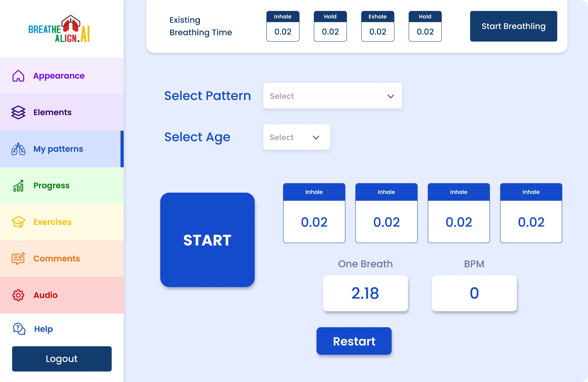Click the graduation cap Exercises icon
This screenshot has width=588, height=382.
pyautogui.click(x=18, y=222)
